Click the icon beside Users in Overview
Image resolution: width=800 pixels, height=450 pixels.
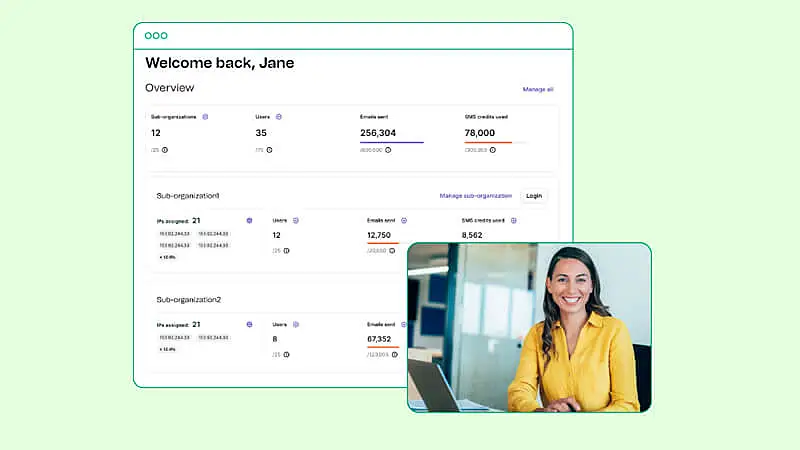279,117
